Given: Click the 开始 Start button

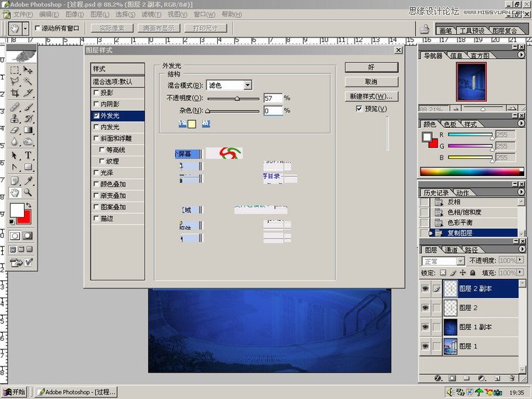Looking at the screenshot, I should (x=14, y=392).
